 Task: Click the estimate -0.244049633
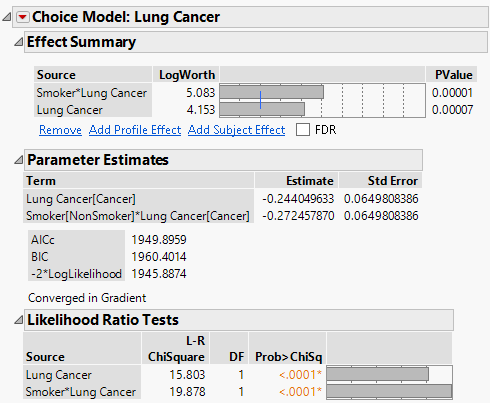[298, 199]
